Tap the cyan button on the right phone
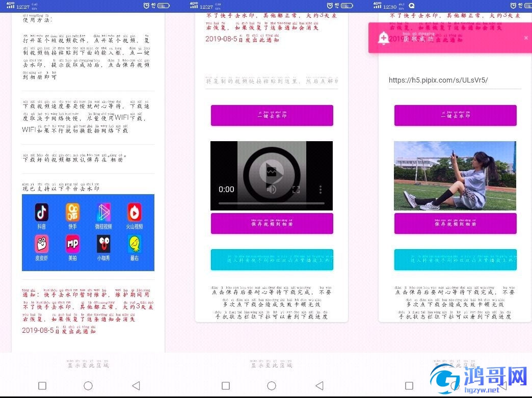 [x=456, y=259]
